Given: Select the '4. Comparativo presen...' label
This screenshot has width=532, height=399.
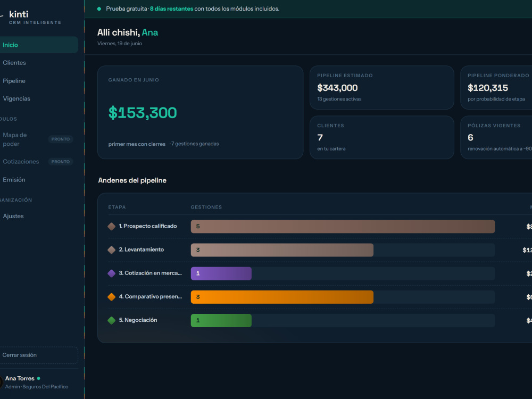Looking at the screenshot, I should [151, 296].
